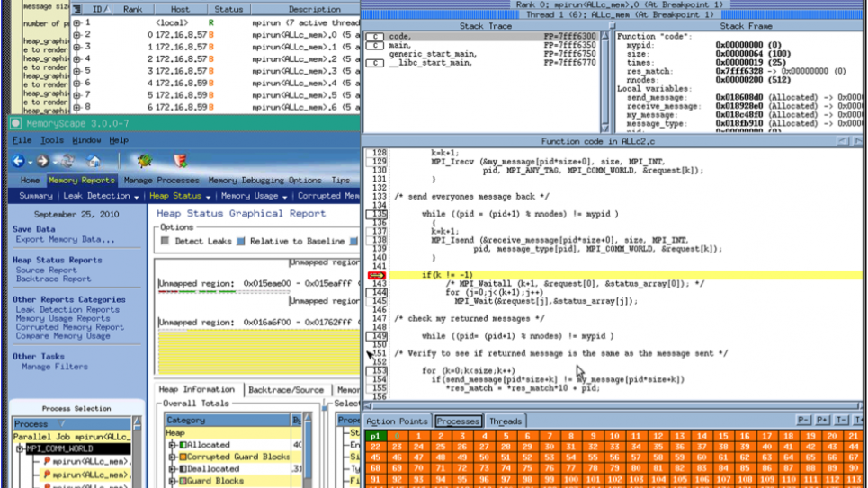Screen dimensions: 868x488
Task: Click the boxed line number 149 in gutter
Action: point(378,336)
